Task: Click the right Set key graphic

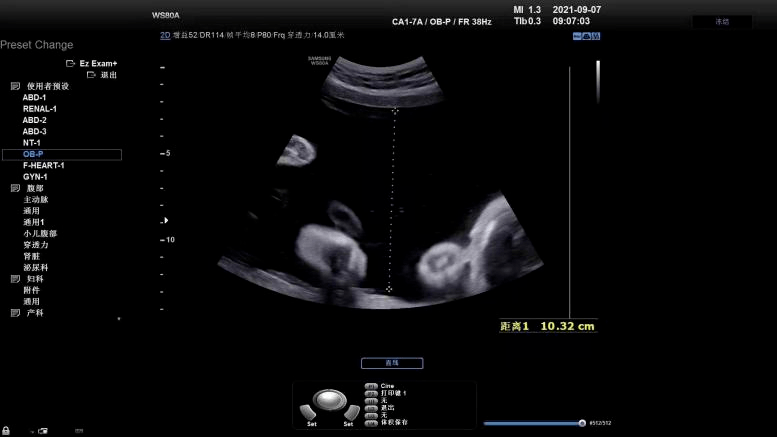Action: point(352,412)
